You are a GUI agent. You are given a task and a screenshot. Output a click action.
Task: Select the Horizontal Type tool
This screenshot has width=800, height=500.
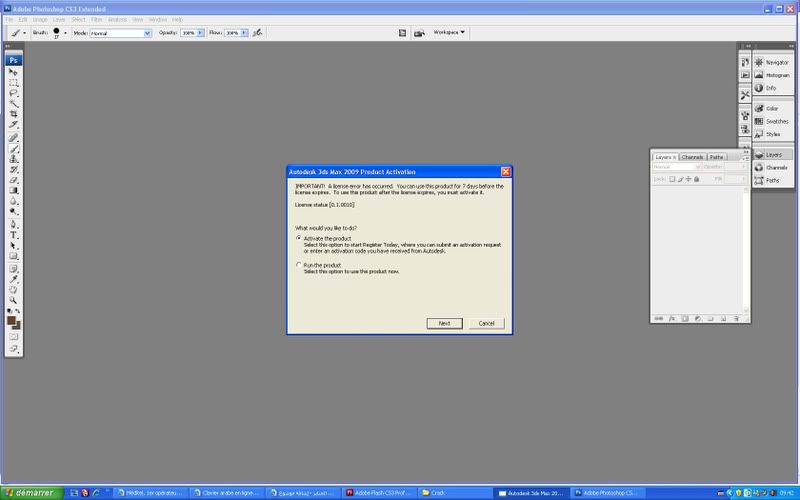[x=14, y=235]
